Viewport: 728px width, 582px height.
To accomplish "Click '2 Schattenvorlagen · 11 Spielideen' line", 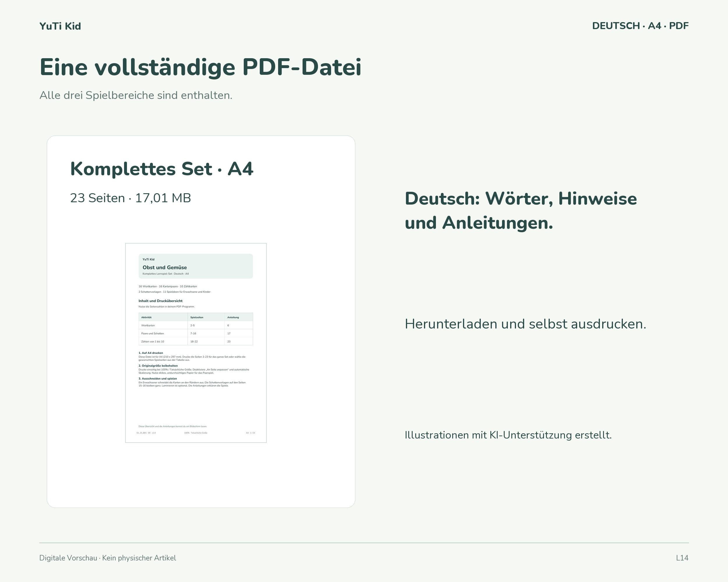I will pos(174,292).
